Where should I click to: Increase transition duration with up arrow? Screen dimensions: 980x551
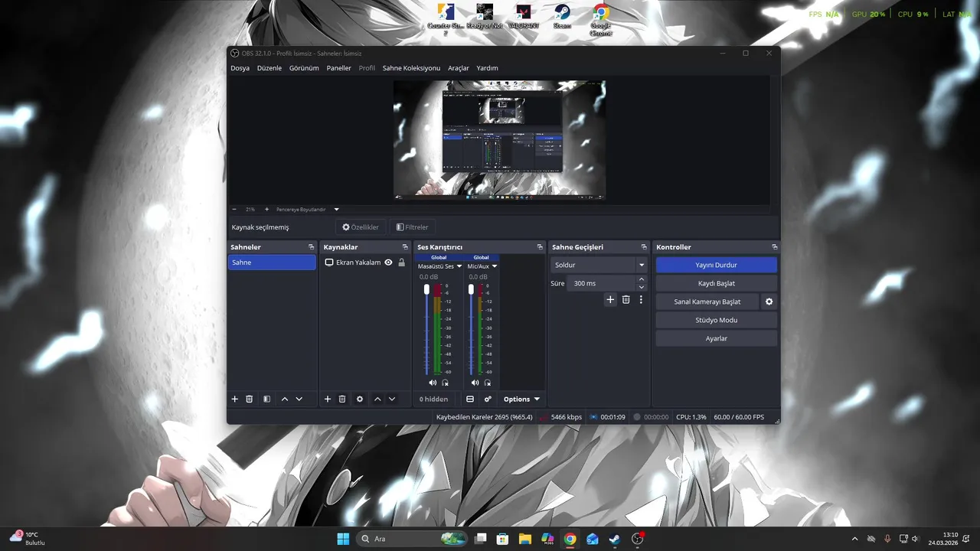click(x=642, y=279)
